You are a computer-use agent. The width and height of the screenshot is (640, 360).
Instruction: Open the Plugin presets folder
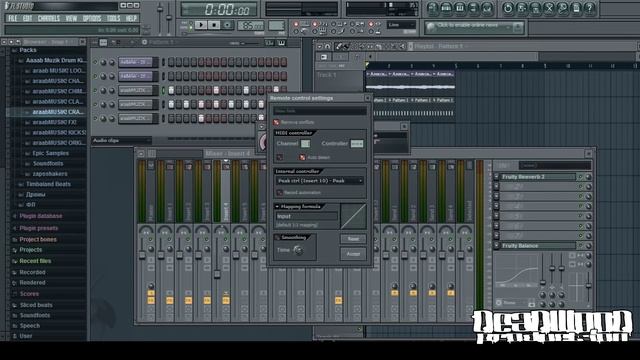click(x=39, y=228)
